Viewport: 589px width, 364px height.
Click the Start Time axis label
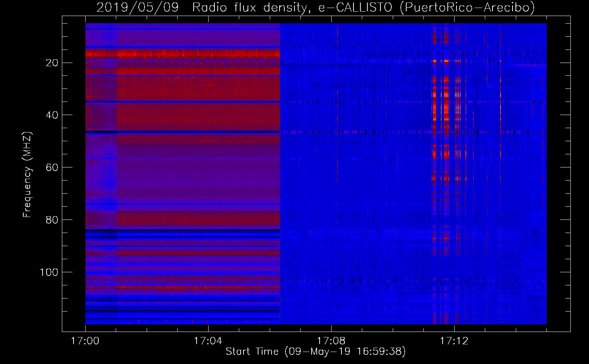316,352
